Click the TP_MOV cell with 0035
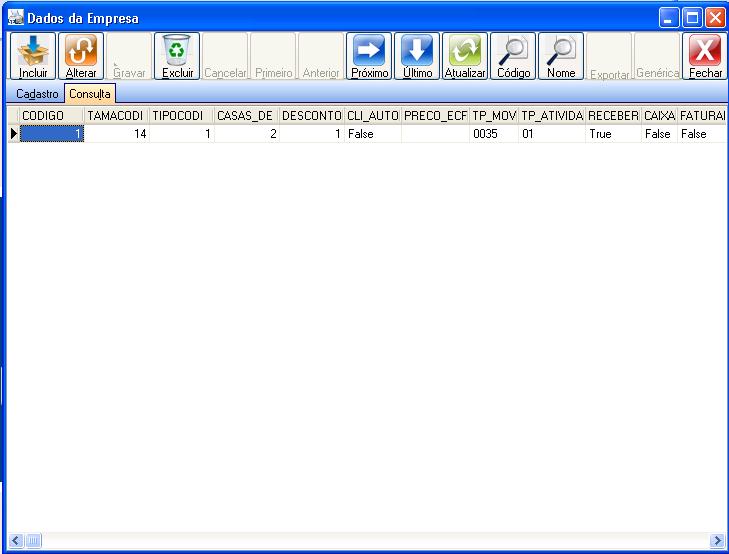This screenshot has width=729, height=554. tap(493, 134)
